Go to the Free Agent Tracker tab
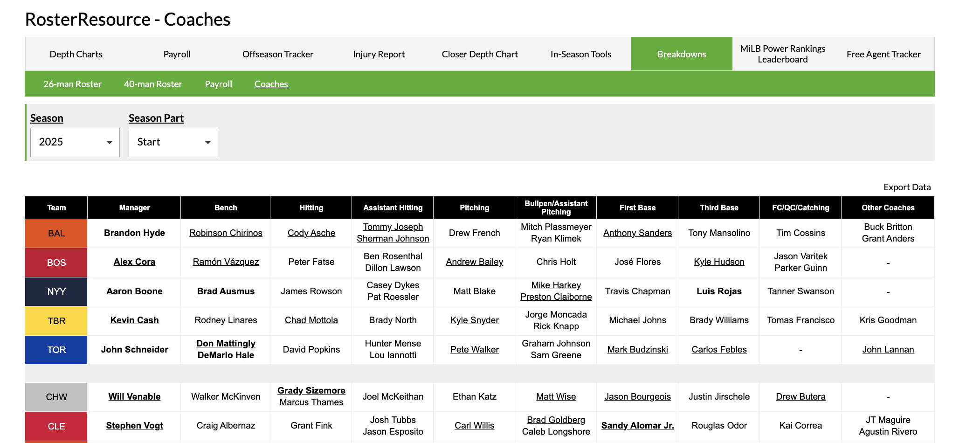The width and height of the screenshot is (980, 443). pyautogui.click(x=883, y=54)
